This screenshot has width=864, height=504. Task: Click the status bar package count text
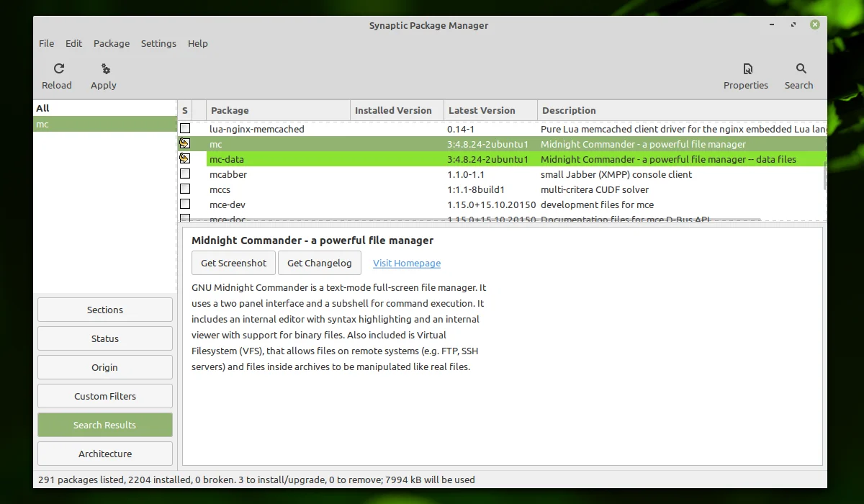(x=256, y=480)
